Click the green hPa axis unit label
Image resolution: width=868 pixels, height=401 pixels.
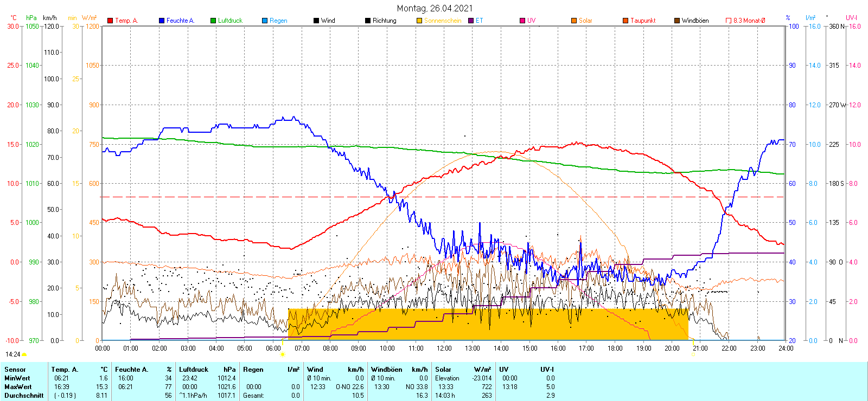[31, 18]
